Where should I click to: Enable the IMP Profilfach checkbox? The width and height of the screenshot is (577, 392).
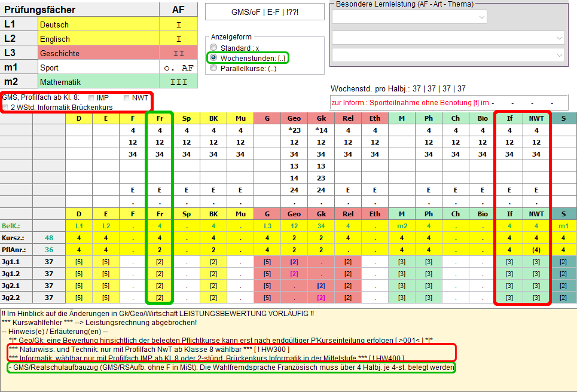pos(91,97)
